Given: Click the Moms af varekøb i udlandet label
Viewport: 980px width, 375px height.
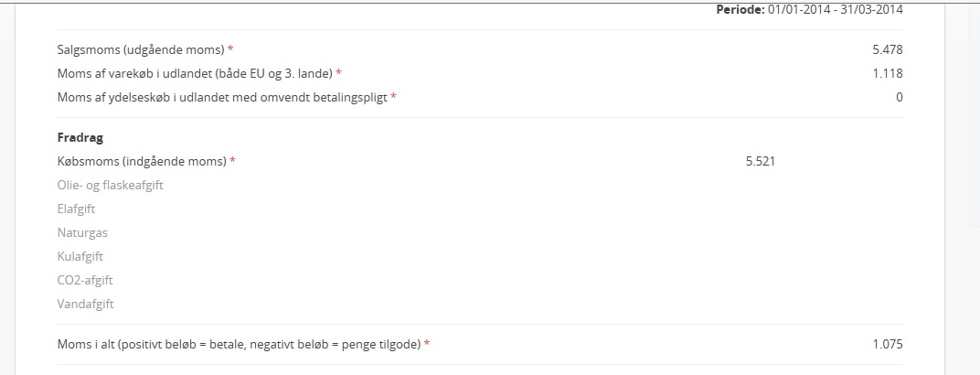Looking at the screenshot, I should coord(195,73).
